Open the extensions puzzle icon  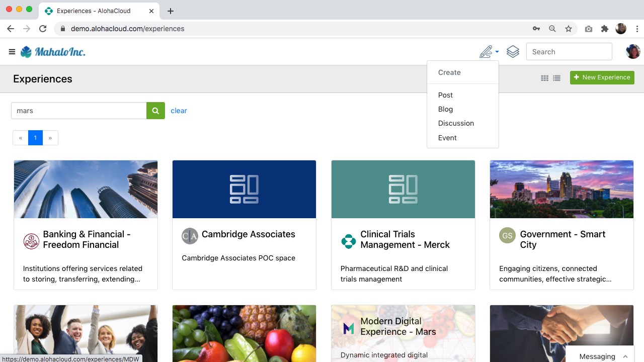pyautogui.click(x=605, y=29)
